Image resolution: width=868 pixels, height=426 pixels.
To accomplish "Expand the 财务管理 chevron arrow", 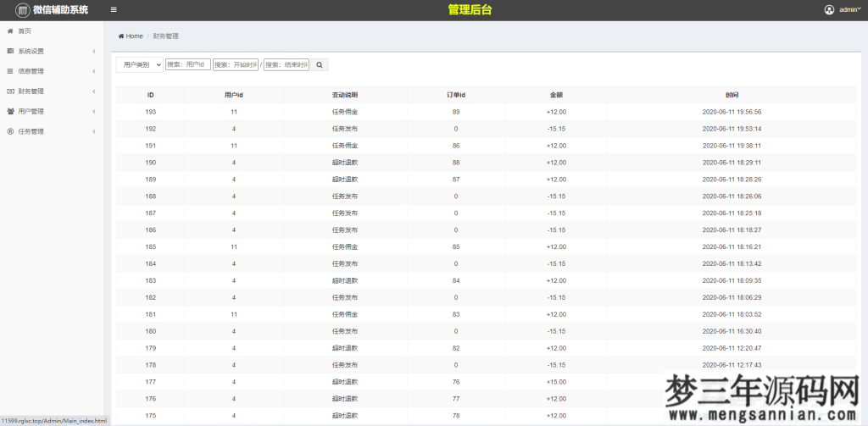I will click(93, 91).
